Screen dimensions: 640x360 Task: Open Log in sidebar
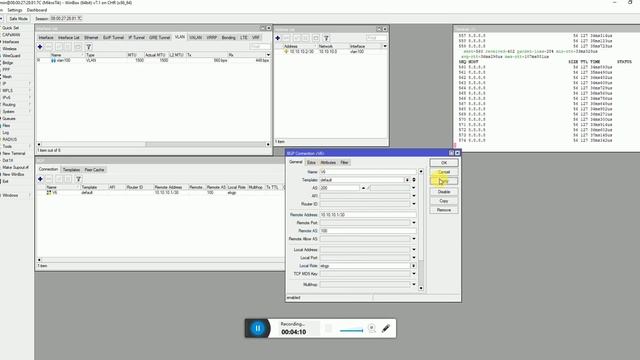(6, 132)
